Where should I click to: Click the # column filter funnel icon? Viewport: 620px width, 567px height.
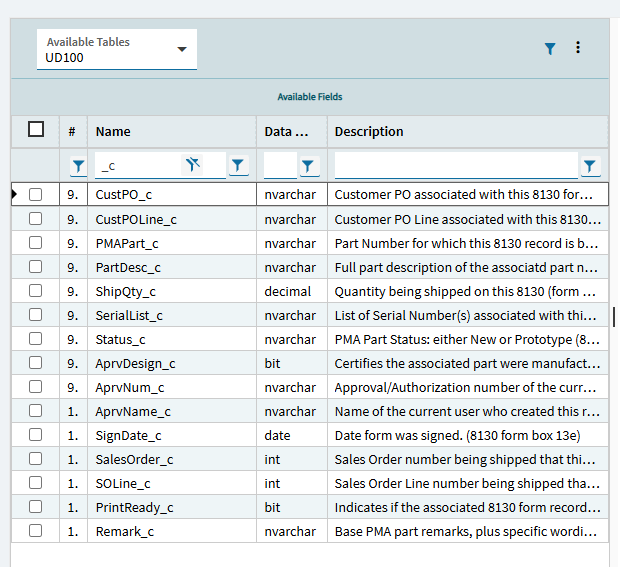pyautogui.click(x=78, y=166)
